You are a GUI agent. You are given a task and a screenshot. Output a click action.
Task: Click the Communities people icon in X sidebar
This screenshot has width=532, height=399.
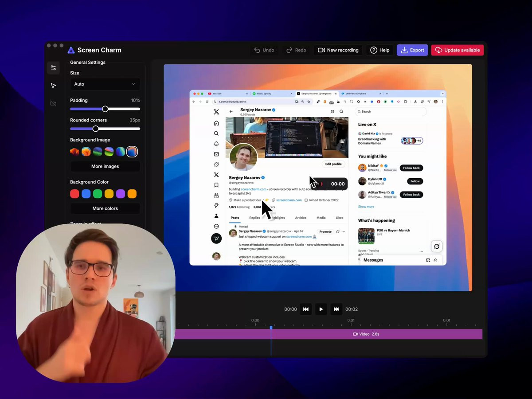pos(216,196)
